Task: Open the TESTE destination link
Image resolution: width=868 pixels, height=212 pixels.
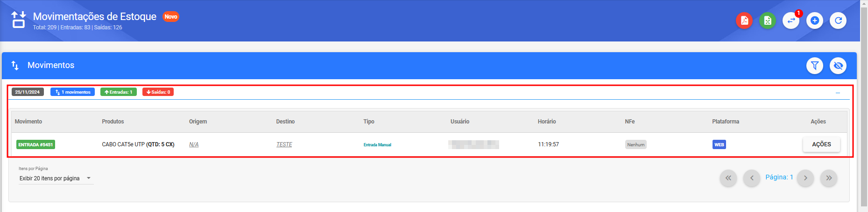Action: tap(284, 144)
